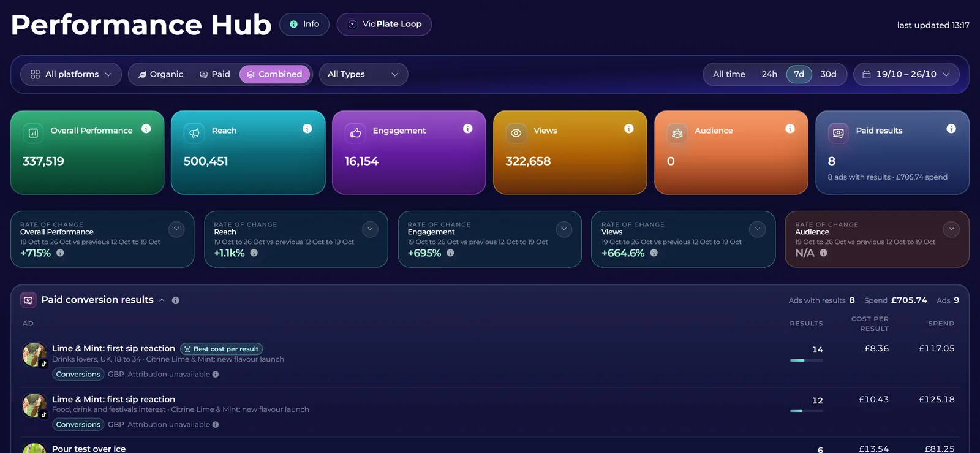Viewport: 980px width, 453px height.
Task: Open the All platforms dropdown
Action: coord(71,74)
